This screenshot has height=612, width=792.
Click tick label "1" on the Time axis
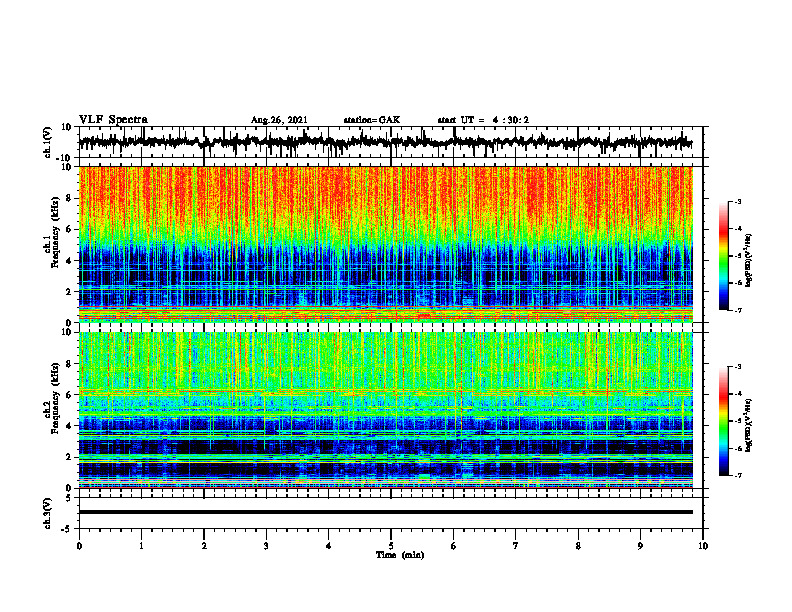tap(141, 546)
